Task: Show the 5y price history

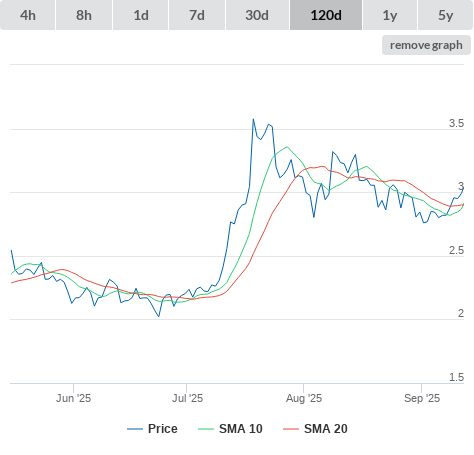Action: point(445,15)
